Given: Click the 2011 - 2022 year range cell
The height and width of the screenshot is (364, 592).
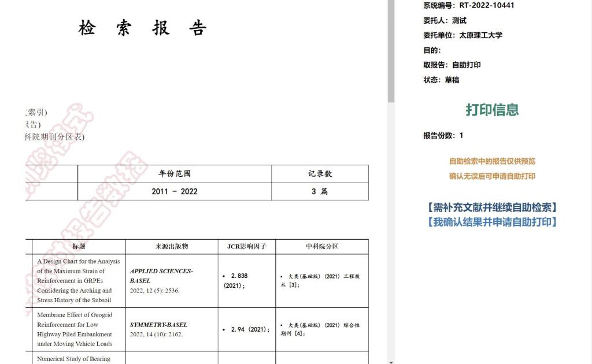Looking at the screenshot, I should 174,192.
